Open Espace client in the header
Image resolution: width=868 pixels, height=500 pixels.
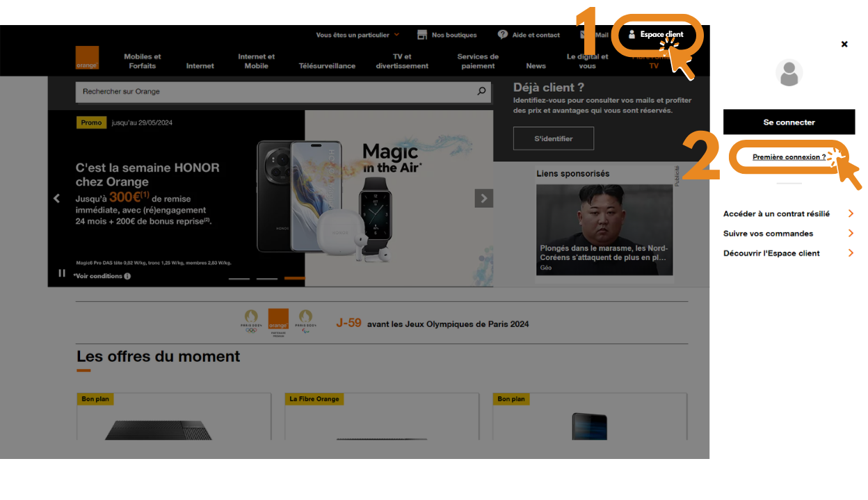[656, 34]
